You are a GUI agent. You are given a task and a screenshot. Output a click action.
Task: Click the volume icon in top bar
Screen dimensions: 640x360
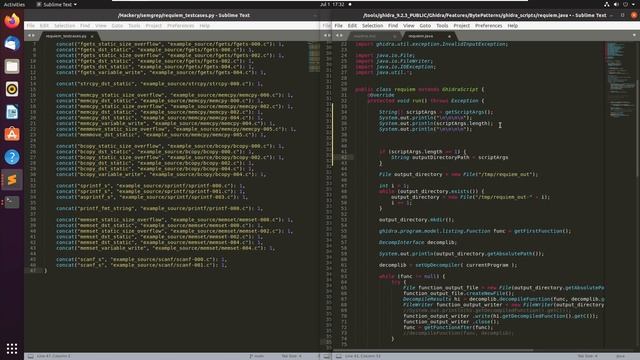tap(616, 4)
